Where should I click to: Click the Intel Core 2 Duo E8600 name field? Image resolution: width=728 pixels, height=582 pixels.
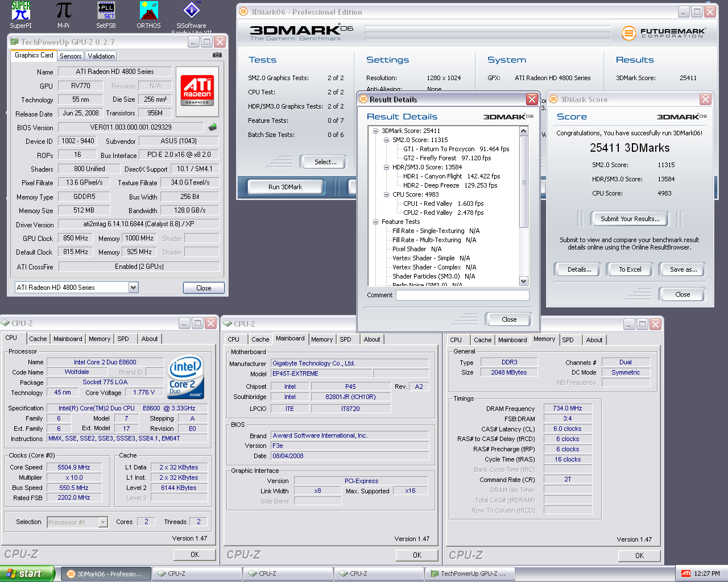pyautogui.click(x=105, y=362)
